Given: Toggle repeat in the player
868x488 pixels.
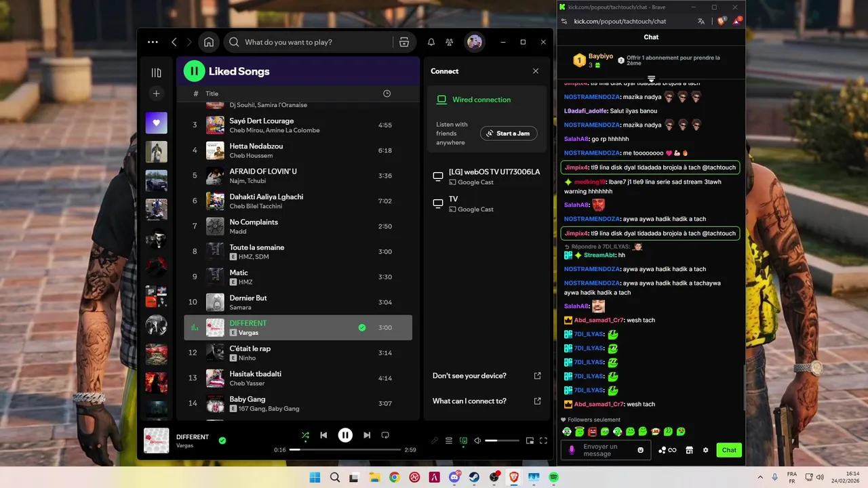Looking at the screenshot, I should (385, 435).
